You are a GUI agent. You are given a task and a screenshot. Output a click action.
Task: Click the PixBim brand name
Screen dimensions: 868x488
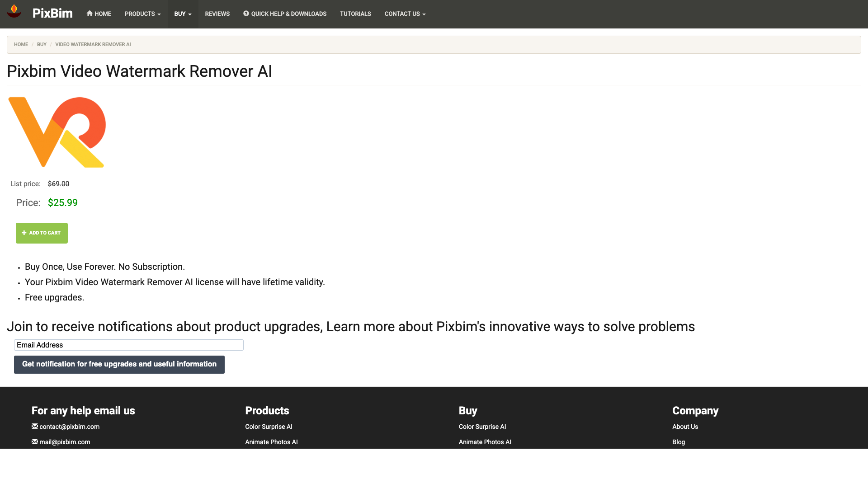point(52,14)
